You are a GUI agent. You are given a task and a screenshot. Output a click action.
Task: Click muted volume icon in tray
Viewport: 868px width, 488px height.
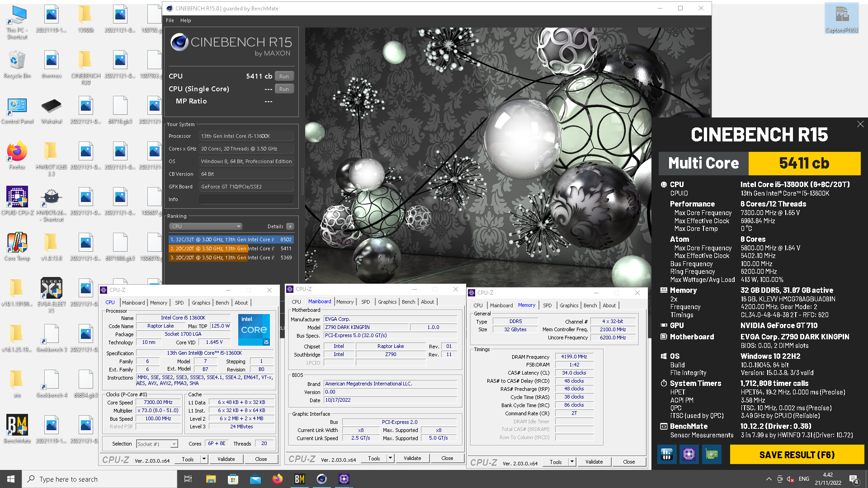tap(791, 479)
